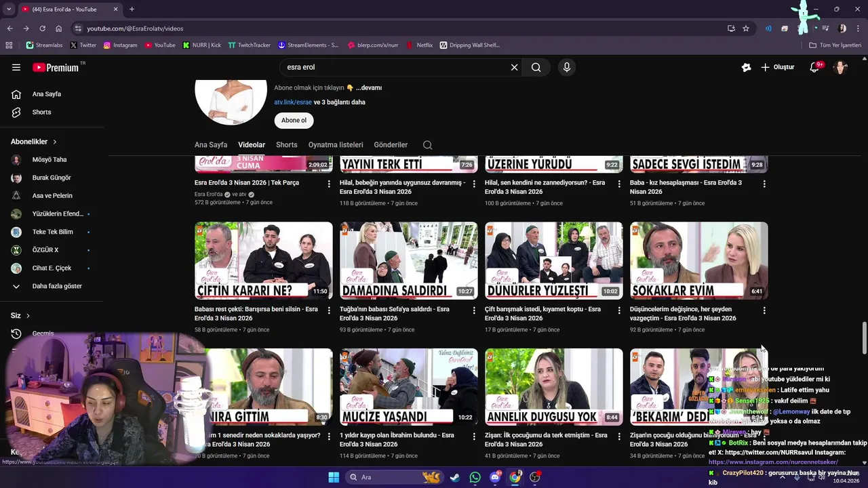Click the page vertical scrollbar thumb
This screenshot has width=868, height=488.
pyautogui.click(x=864, y=338)
